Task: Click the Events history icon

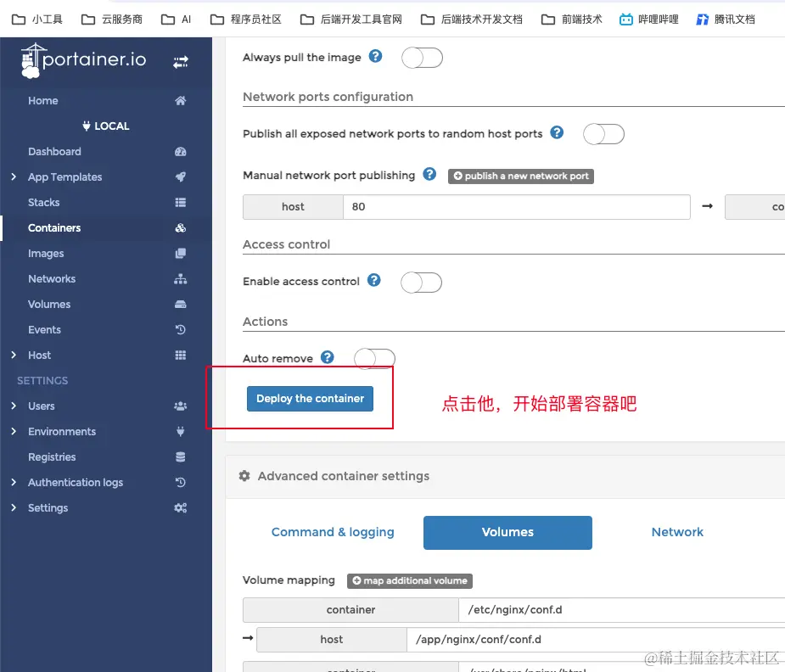Action: tap(180, 330)
